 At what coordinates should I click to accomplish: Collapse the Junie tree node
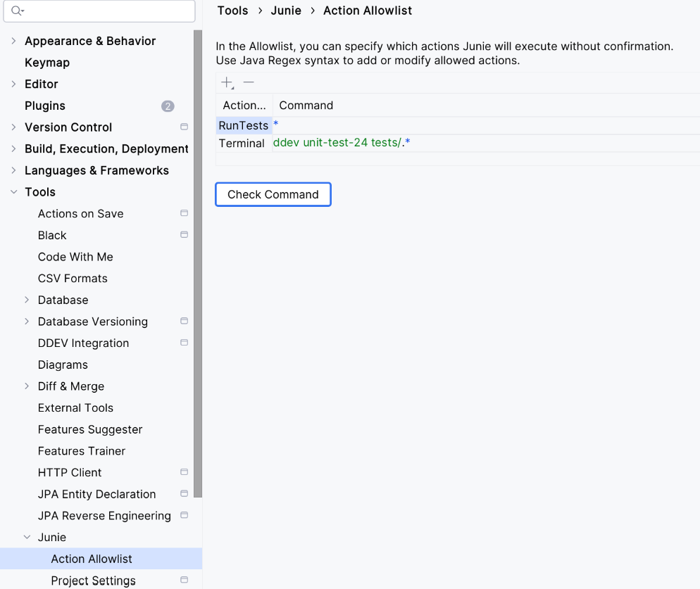pyautogui.click(x=27, y=537)
